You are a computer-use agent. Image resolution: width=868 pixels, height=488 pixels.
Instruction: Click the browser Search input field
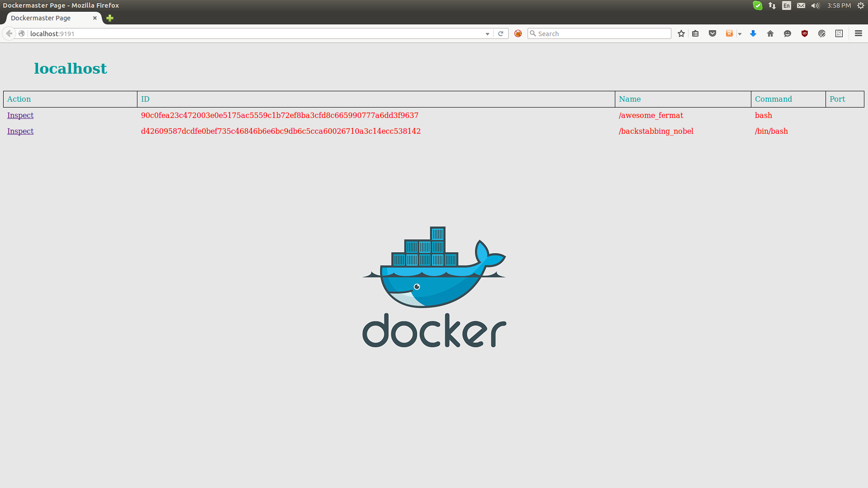click(601, 33)
